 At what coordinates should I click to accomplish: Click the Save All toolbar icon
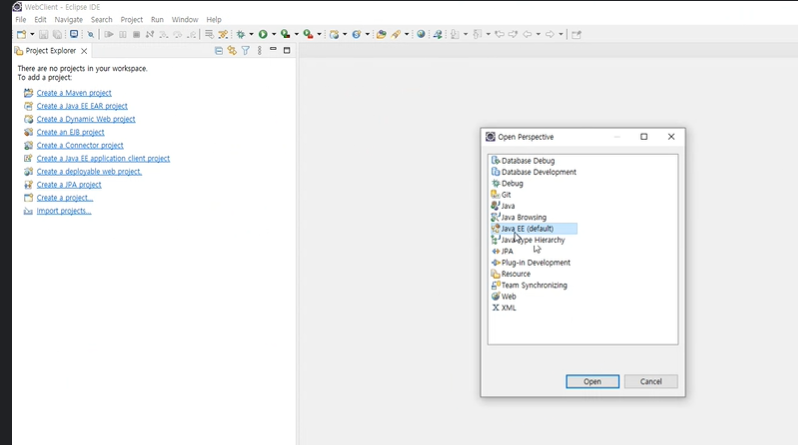tap(58, 35)
